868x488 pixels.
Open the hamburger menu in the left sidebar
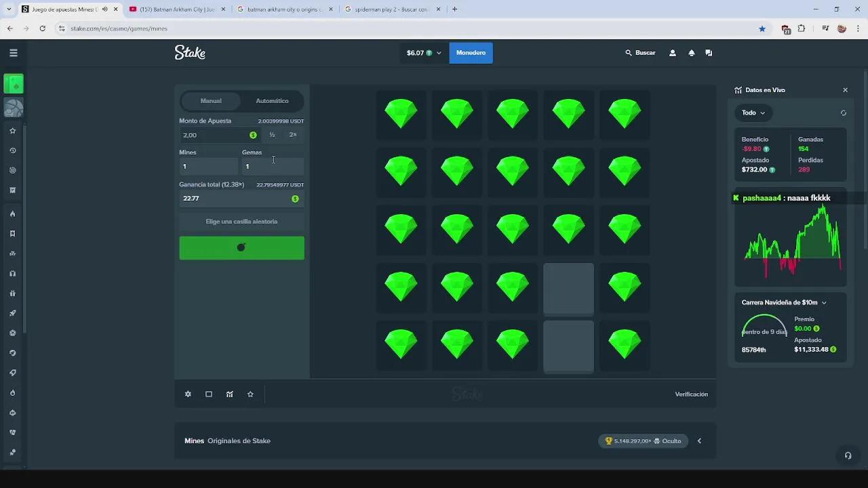(14, 53)
